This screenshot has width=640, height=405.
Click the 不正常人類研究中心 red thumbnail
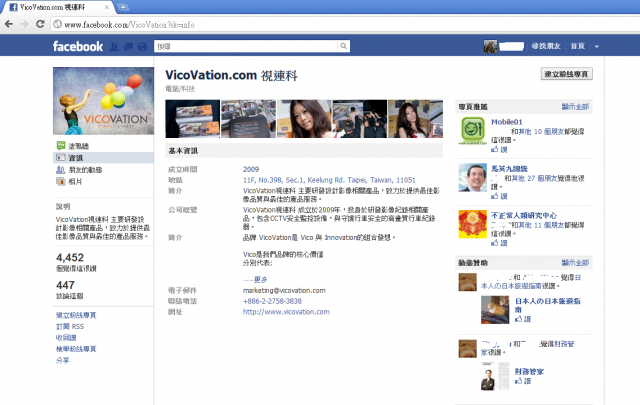[x=473, y=224]
